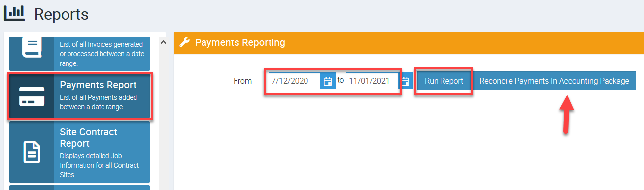Viewport: 644px width, 190px height.
Task: Click the Site Contract Report document icon
Action: (32, 152)
